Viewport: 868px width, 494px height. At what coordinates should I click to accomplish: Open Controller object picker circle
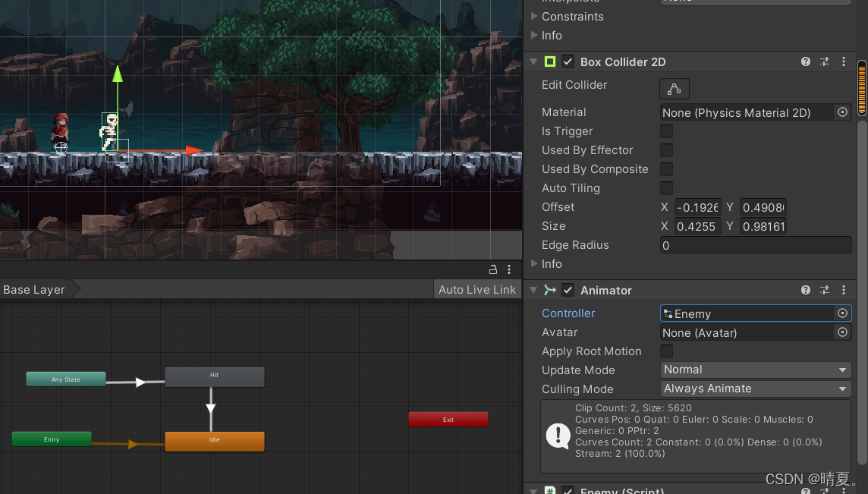click(x=842, y=313)
